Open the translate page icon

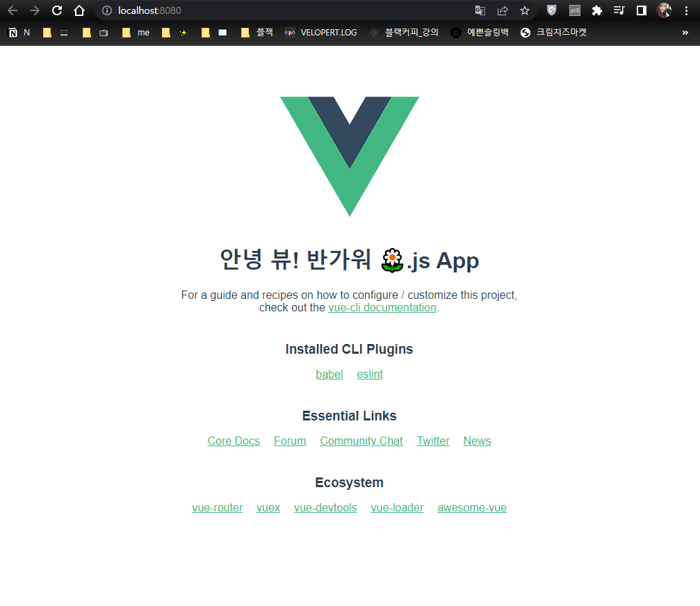(480, 10)
